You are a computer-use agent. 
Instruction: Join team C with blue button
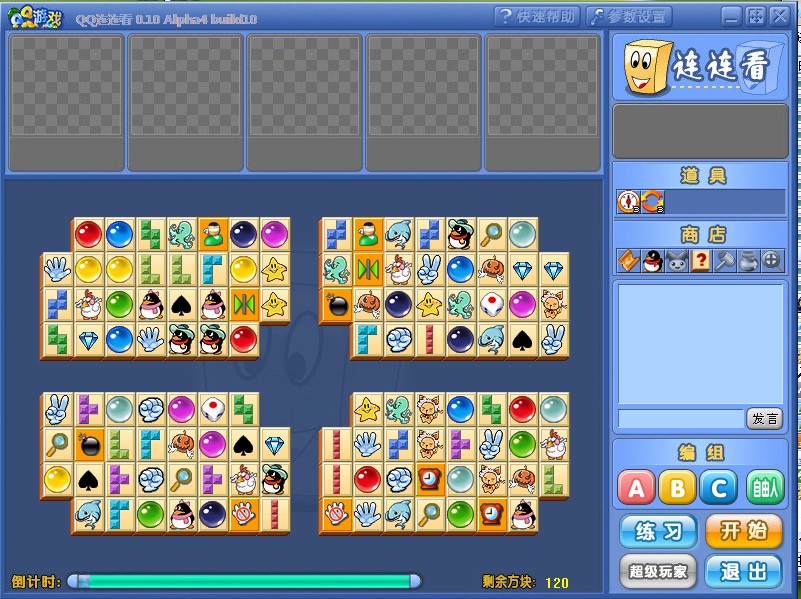(719, 487)
